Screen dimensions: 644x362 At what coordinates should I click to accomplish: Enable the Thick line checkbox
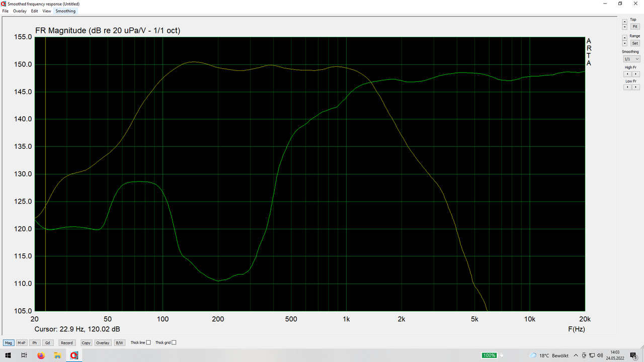[148, 343]
